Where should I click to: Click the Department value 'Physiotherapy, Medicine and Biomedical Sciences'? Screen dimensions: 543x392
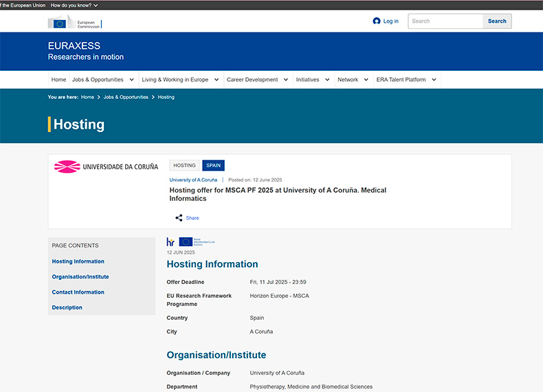point(311,386)
